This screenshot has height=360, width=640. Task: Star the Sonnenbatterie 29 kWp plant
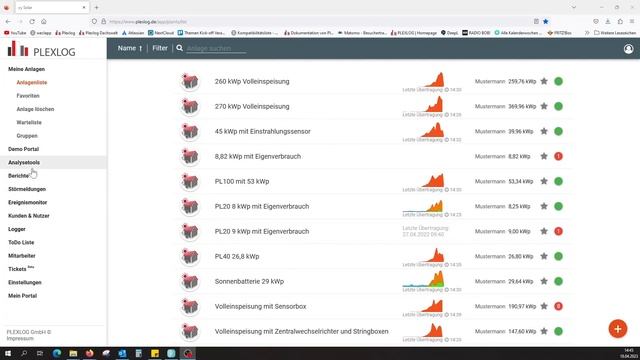point(544,281)
